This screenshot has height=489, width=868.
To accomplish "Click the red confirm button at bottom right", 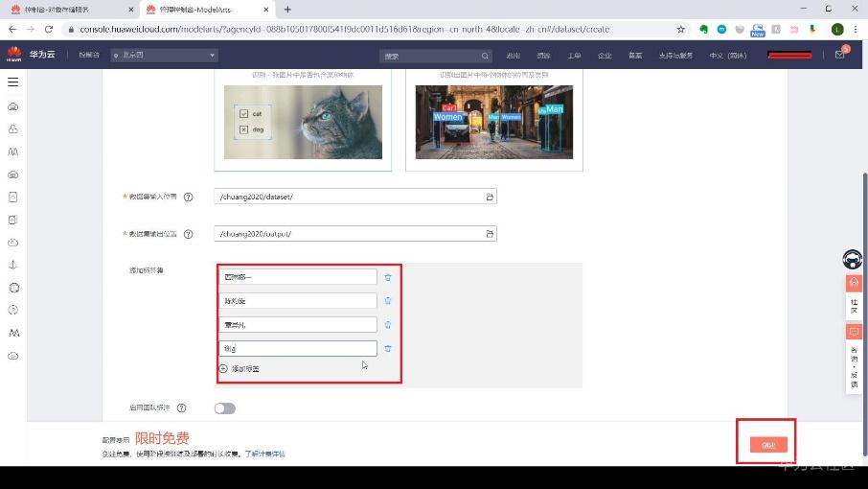I will 767,445.
